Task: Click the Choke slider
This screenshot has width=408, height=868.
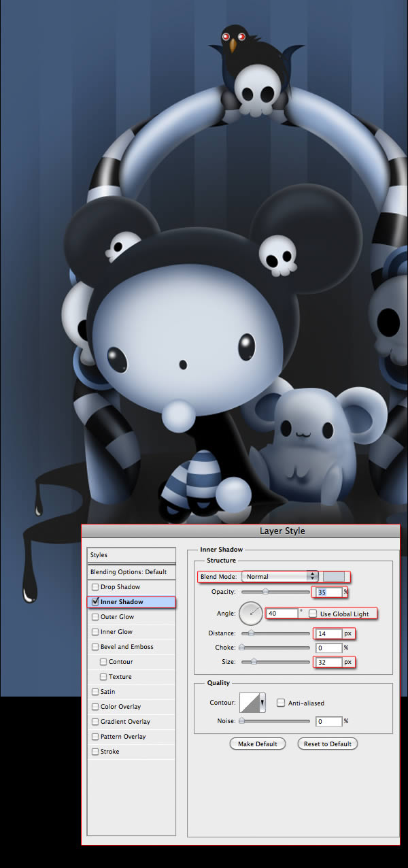Action: [274, 648]
